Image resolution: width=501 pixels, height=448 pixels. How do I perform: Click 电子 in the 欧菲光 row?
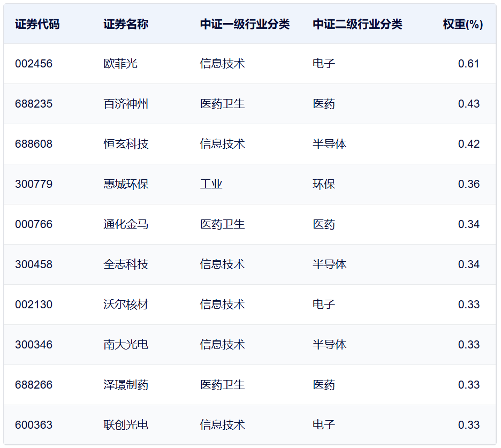(x=324, y=64)
